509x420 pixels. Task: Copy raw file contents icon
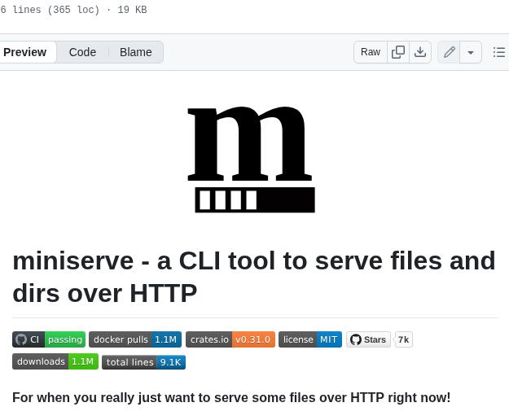(x=398, y=52)
